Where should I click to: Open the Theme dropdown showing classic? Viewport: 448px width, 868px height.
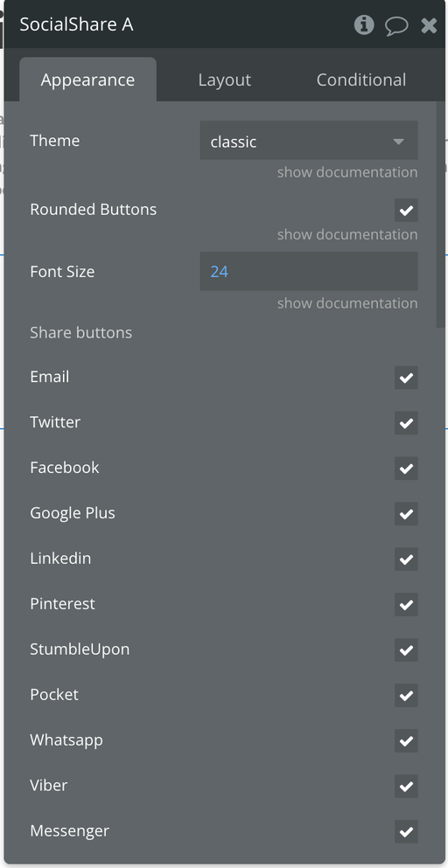309,141
